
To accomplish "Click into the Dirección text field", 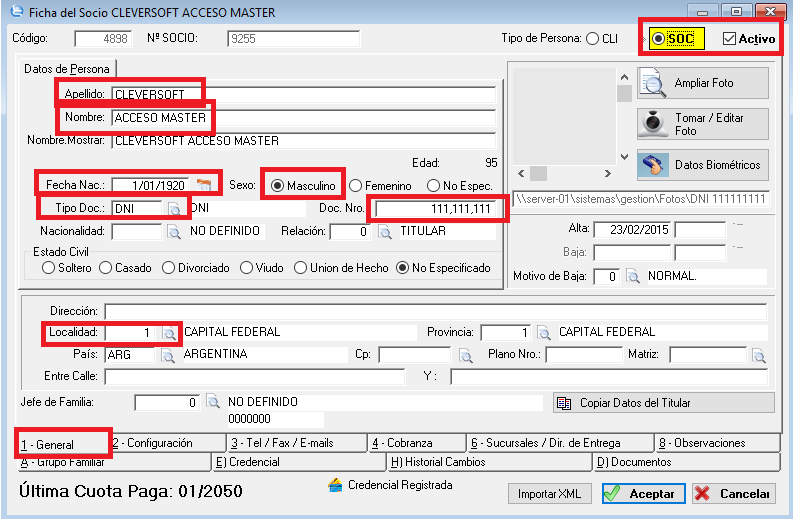I will point(435,311).
